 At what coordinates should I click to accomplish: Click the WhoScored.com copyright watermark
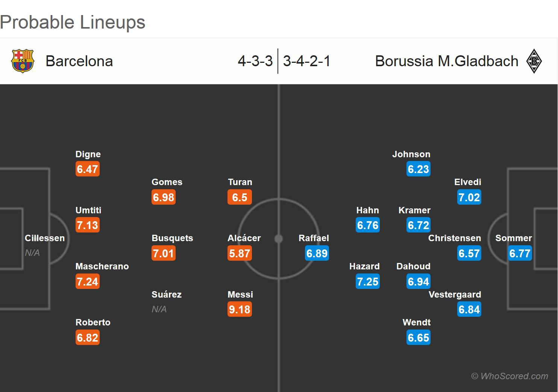(x=510, y=376)
